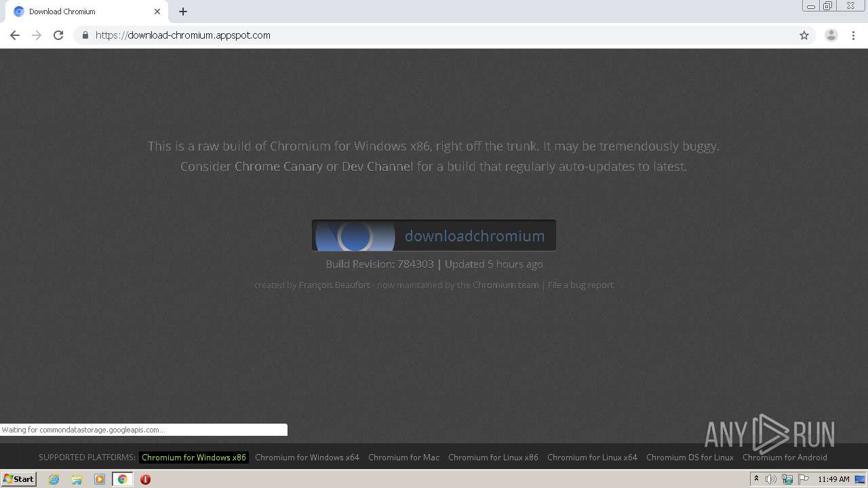This screenshot has height=488, width=868.
Task: Open the Chrome three-dot menu
Action: [x=854, y=35]
